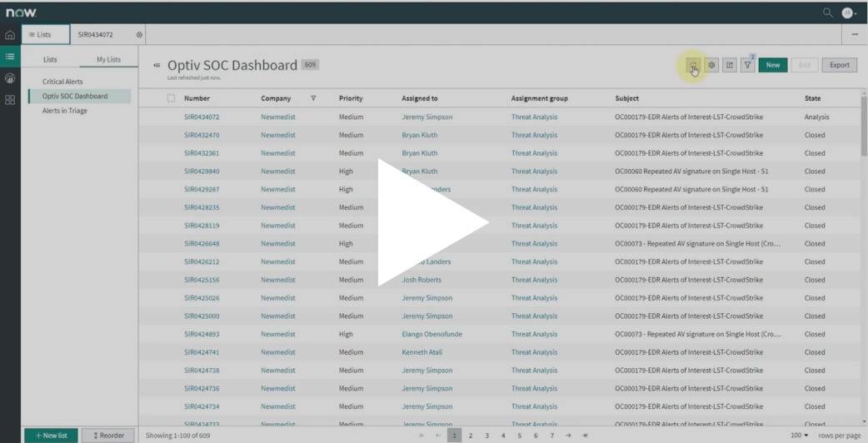Screen dimensions: 868x443
Task: Toggle the select-all rows checkbox
Action: coord(171,98)
